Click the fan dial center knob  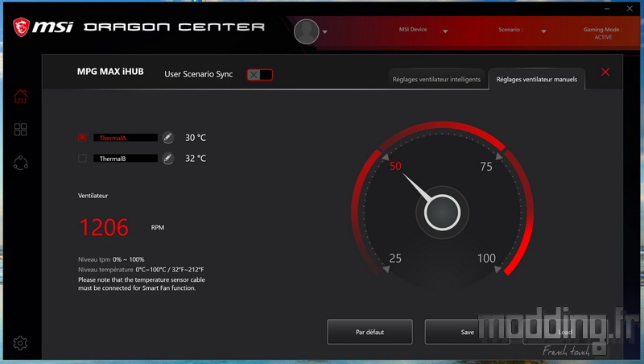coord(442,213)
